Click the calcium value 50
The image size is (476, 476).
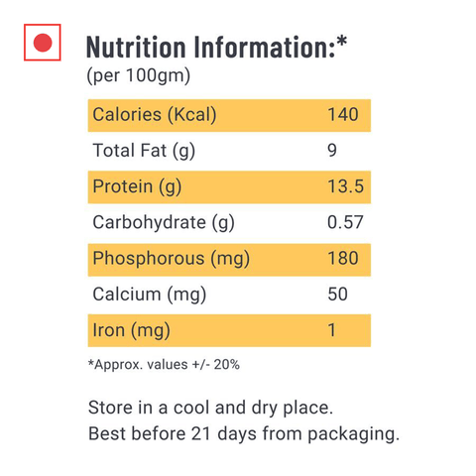click(x=338, y=295)
